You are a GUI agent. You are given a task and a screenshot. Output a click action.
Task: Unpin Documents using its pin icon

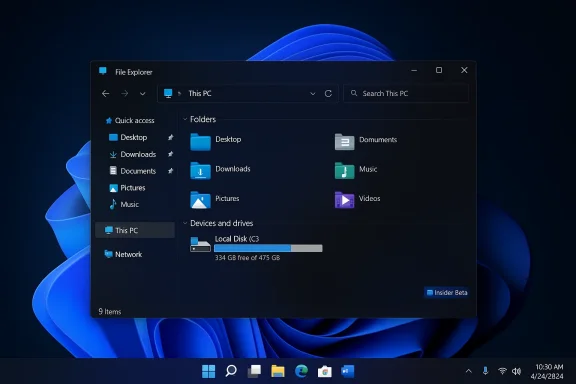[170, 171]
